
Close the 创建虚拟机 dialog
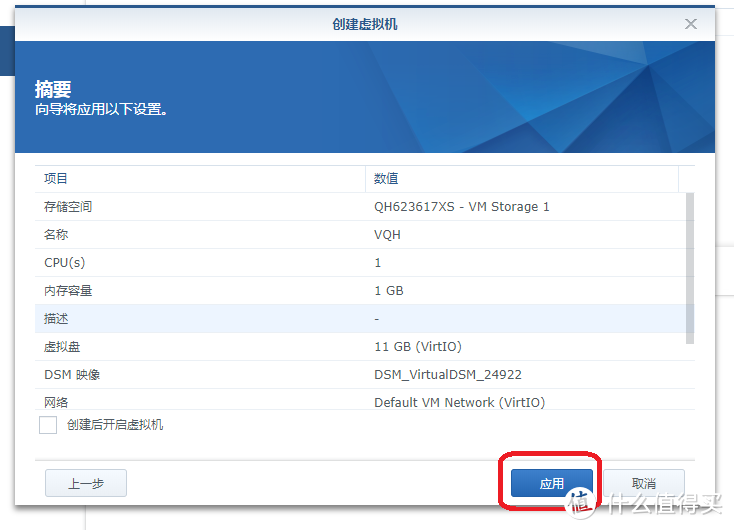coord(690,24)
